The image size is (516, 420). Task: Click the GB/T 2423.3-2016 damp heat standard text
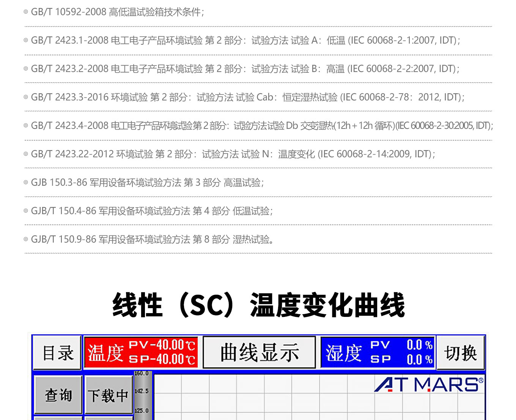pyautogui.click(x=247, y=97)
